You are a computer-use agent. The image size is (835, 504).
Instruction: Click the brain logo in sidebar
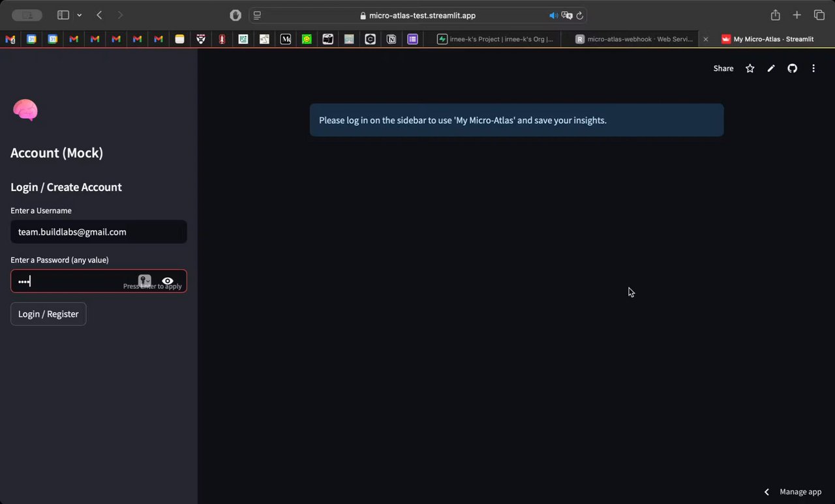pyautogui.click(x=25, y=110)
